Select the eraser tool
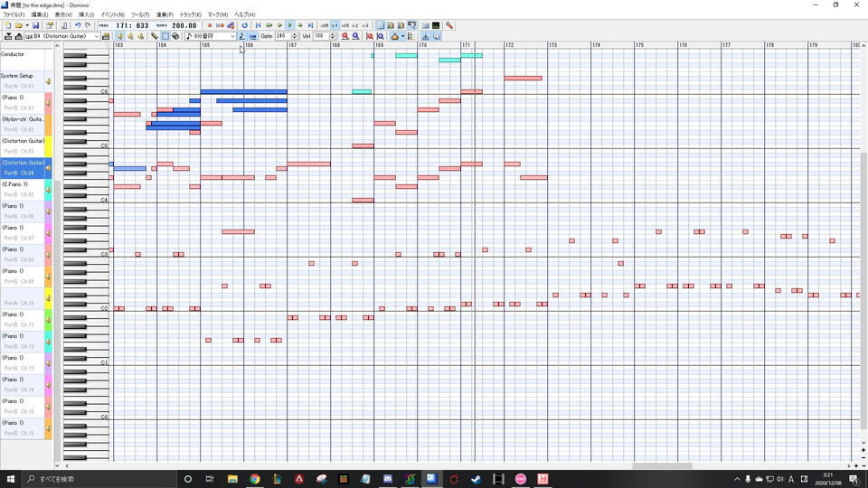 click(175, 36)
